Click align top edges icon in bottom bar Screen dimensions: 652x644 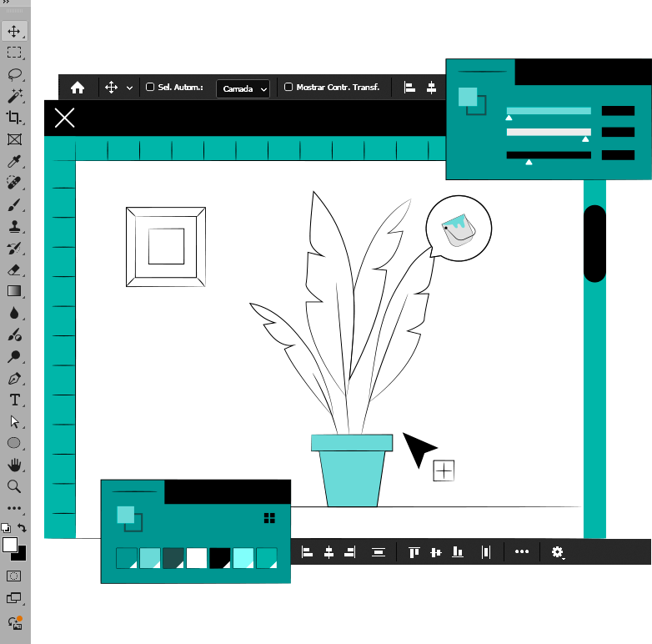coord(414,552)
